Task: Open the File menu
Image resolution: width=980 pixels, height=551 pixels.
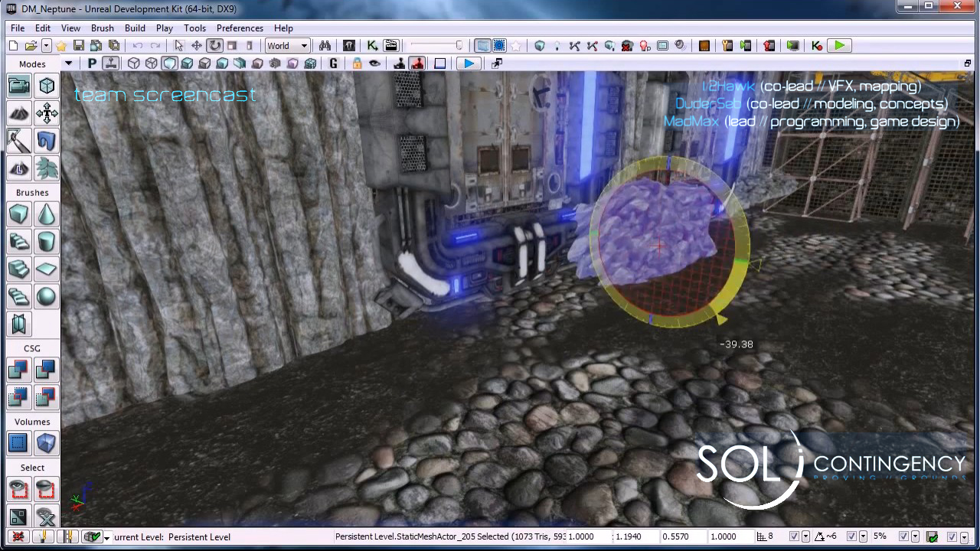Action: coord(18,28)
